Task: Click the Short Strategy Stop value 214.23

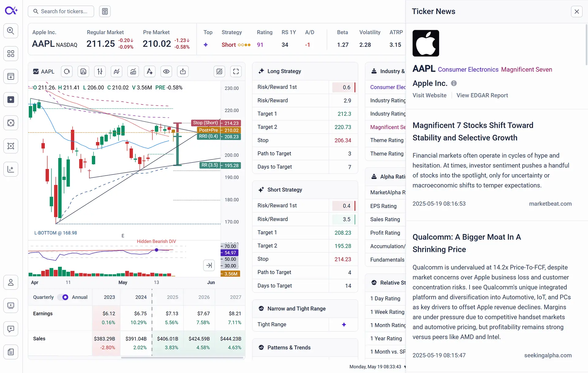Action: pyautogui.click(x=343, y=259)
